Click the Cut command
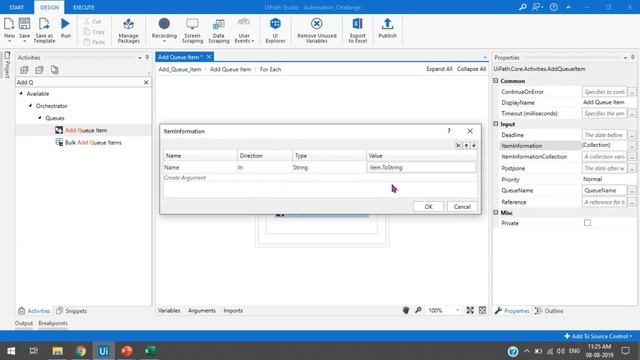 (93, 21)
